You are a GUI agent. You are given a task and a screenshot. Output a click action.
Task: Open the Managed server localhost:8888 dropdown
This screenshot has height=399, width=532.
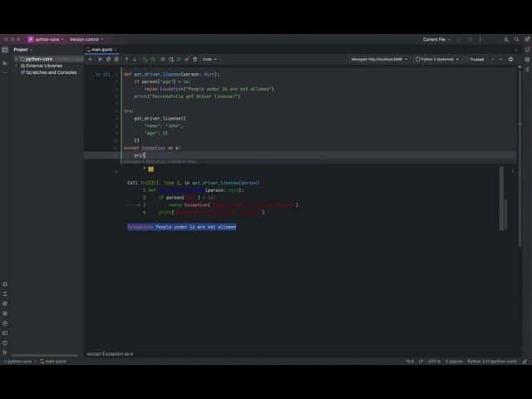(x=379, y=59)
